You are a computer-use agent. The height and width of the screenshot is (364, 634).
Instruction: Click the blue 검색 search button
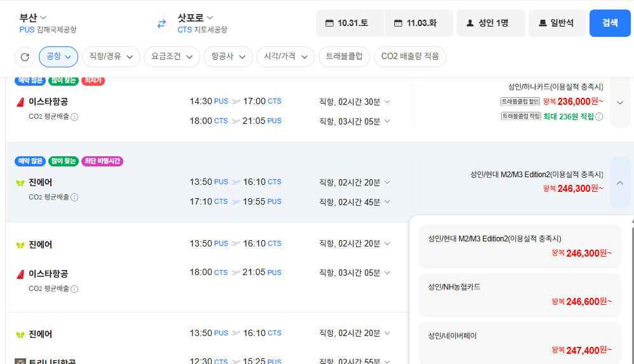(x=610, y=23)
